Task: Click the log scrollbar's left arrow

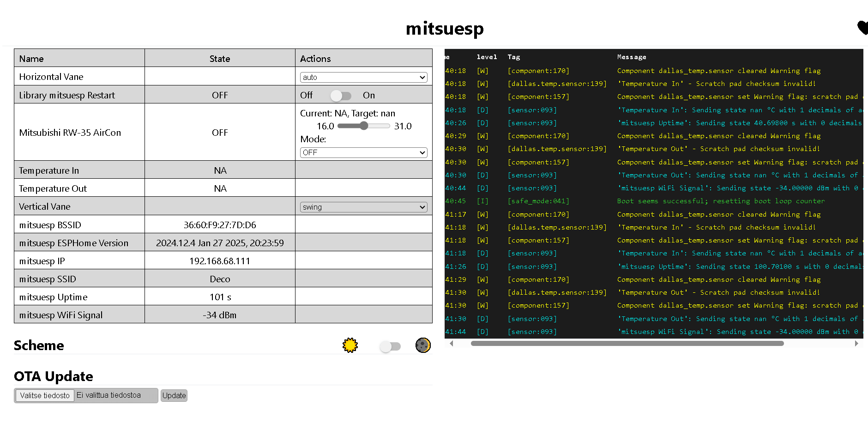Action: point(452,343)
